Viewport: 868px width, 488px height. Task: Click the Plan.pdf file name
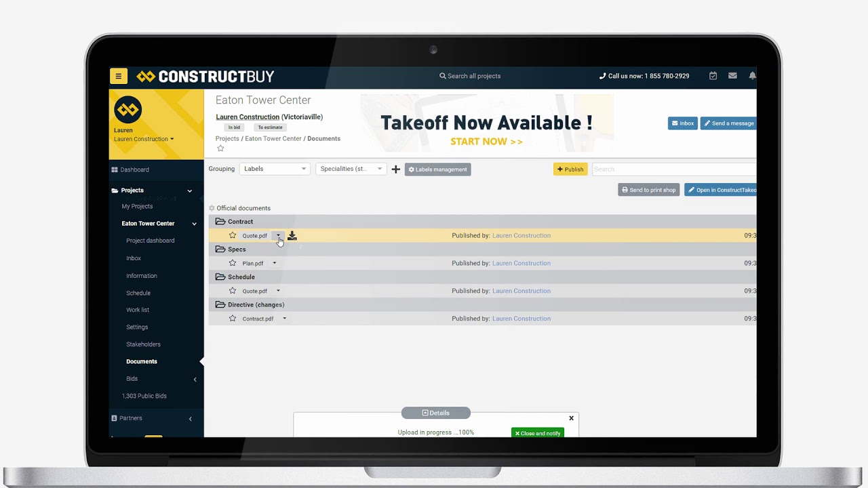(x=253, y=264)
